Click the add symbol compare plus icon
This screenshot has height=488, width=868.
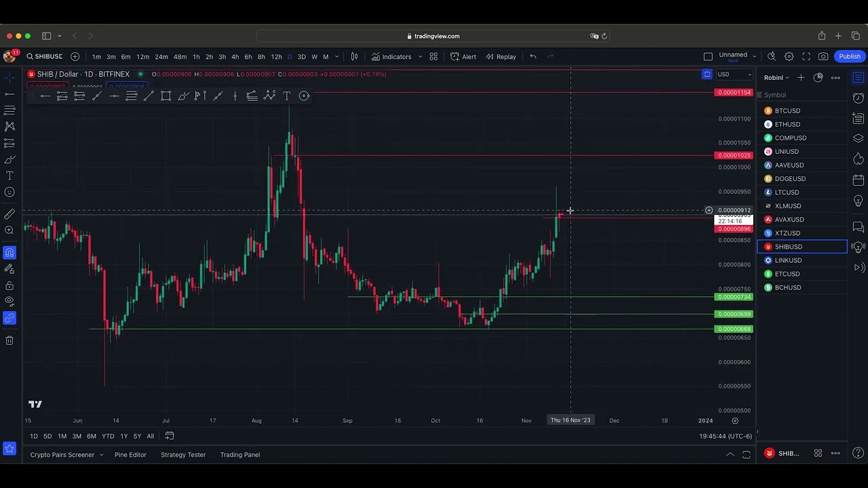click(75, 57)
